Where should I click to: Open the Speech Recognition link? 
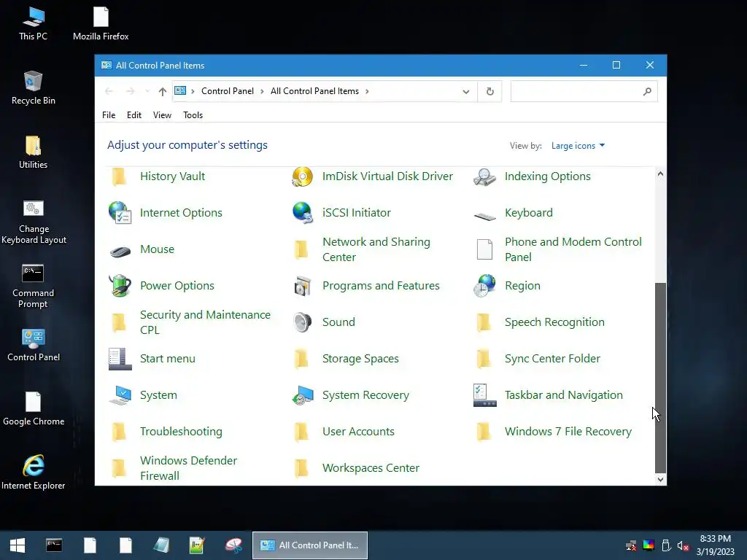[554, 322]
